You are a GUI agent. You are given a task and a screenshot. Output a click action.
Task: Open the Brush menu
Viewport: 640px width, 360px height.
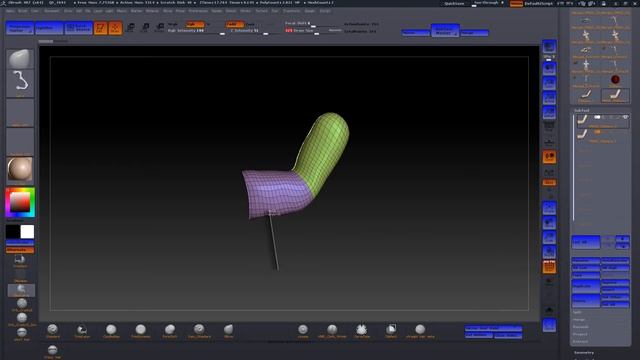coord(23,11)
